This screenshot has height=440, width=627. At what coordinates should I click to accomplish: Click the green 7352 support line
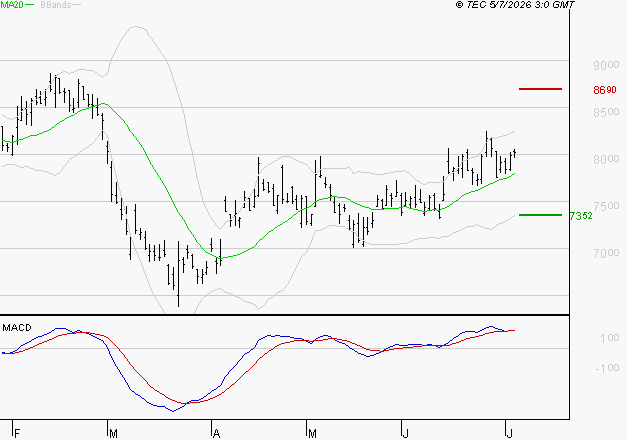[540, 215]
